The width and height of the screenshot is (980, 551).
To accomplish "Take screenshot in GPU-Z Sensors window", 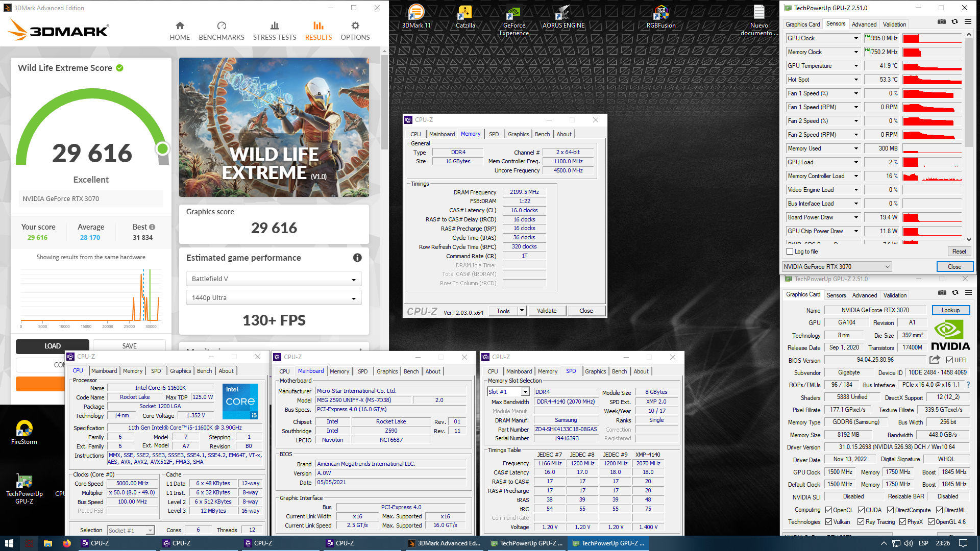I will pyautogui.click(x=942, y=21).
